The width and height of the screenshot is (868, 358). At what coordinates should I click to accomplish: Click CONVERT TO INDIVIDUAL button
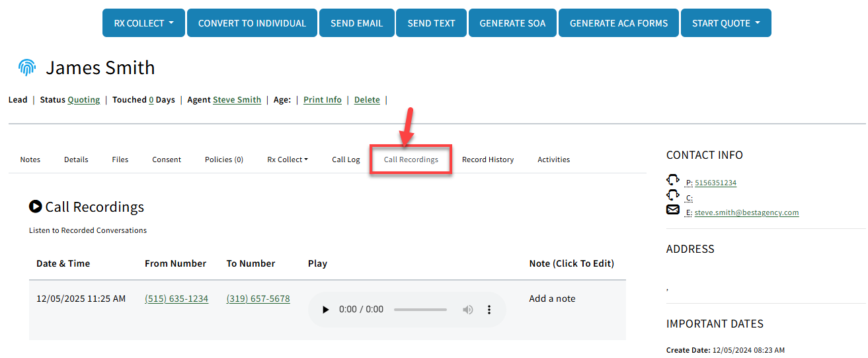click(x=252, y=23)
